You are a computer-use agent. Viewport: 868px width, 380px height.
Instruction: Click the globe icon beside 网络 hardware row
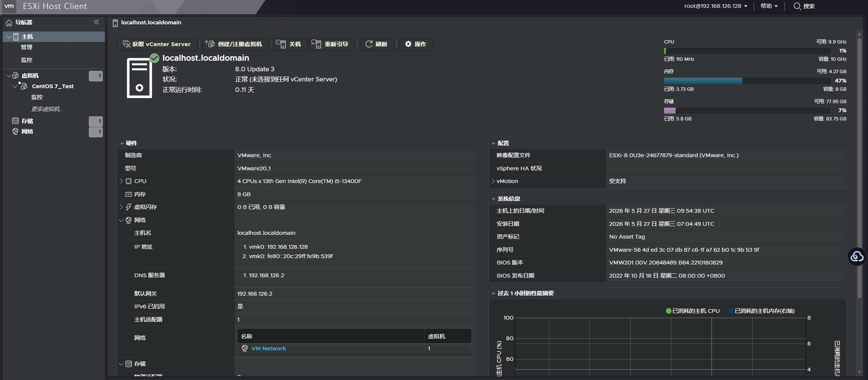(x=129, y=220)
